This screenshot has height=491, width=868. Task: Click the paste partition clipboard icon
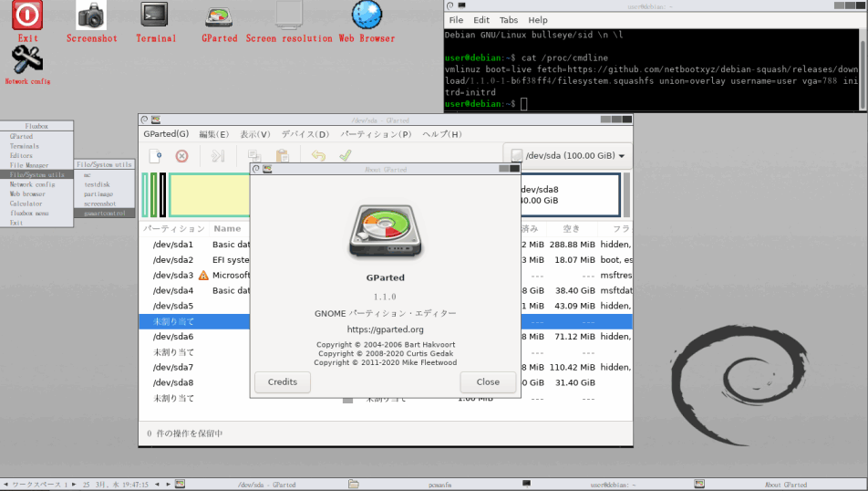283,156
